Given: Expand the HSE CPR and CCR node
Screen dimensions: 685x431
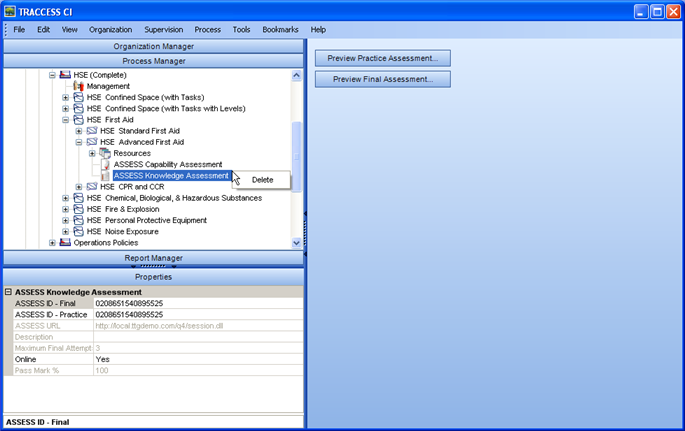Looking at the screenshot, I should click(79, 186).
